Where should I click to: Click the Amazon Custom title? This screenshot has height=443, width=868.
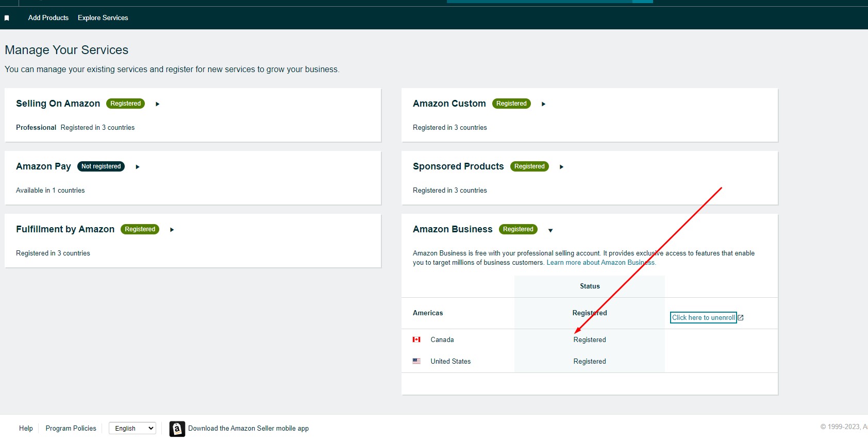coord(449,104)
